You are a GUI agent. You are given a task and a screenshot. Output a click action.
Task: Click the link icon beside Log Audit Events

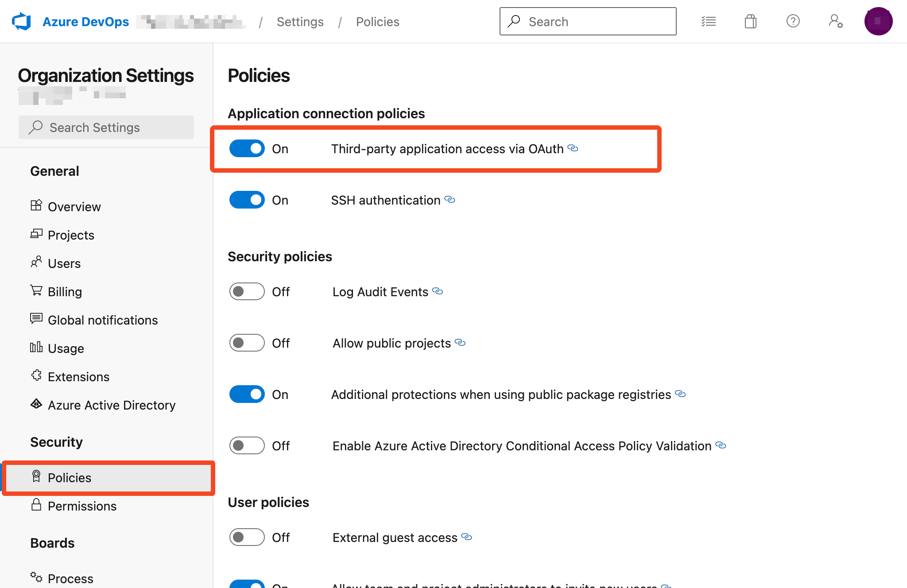tap(438, 291)
